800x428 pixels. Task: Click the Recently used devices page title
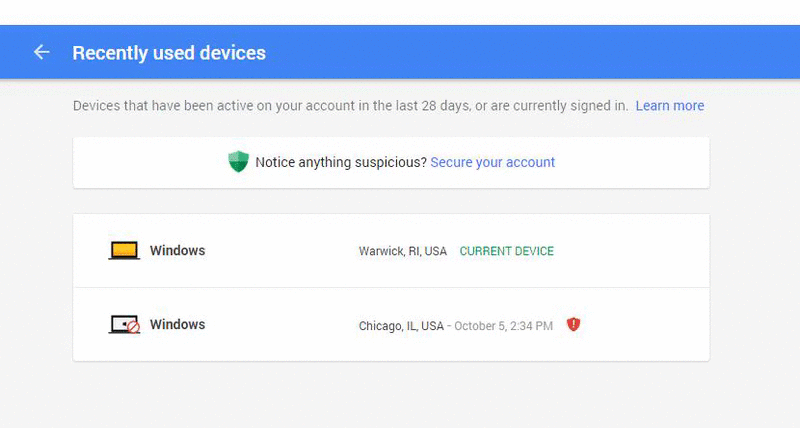tap(169, 52)
